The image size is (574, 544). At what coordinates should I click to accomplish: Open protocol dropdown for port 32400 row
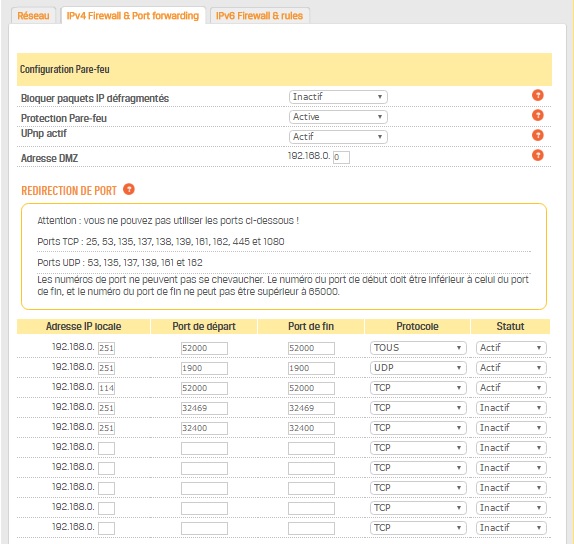click(x=418, y=428)
